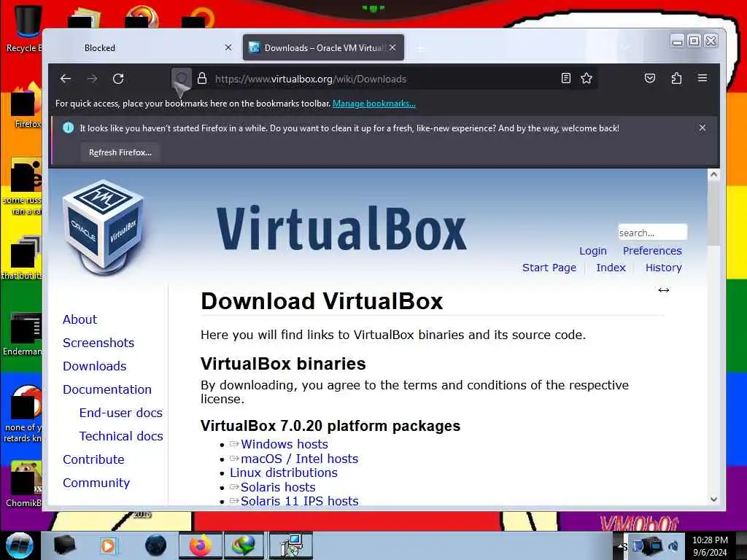Viewport: 747px width, 560px height.
Task: Save page to Pocket
Action: coord(650,78)
